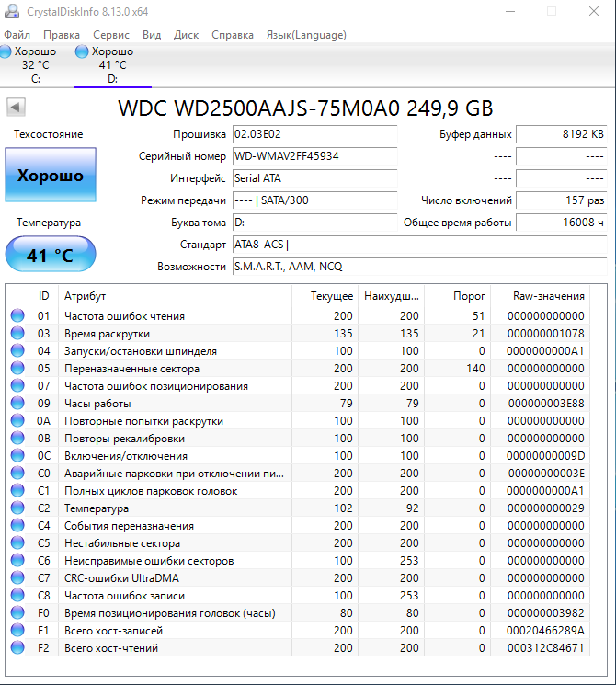This screenshot has height=685, width=616.
Task: Select the text Переназначенные сектора
Action: tap(132, 369)
